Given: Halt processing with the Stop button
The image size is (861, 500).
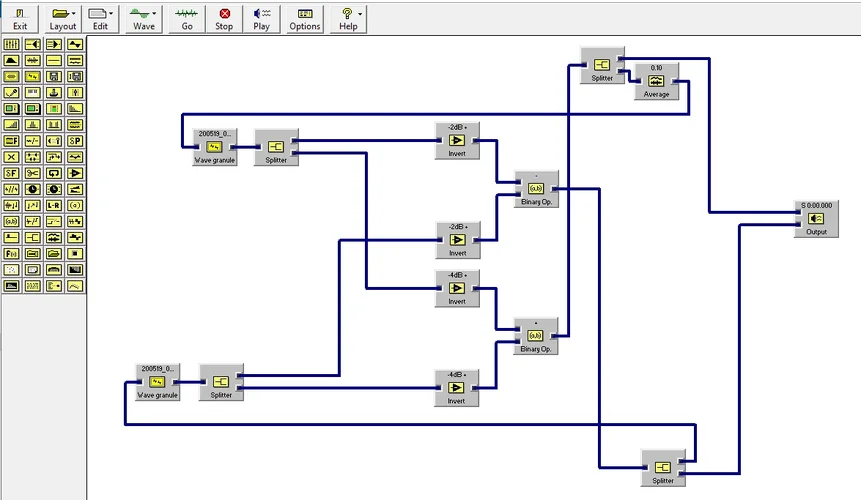Looking at the screenshot, I should tap(224, 19).
